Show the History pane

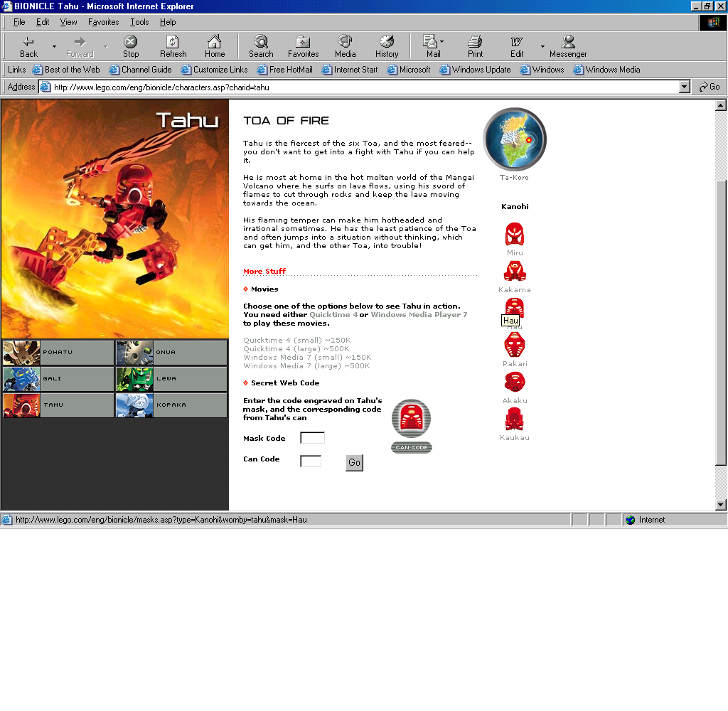click(x=387, y=47)
